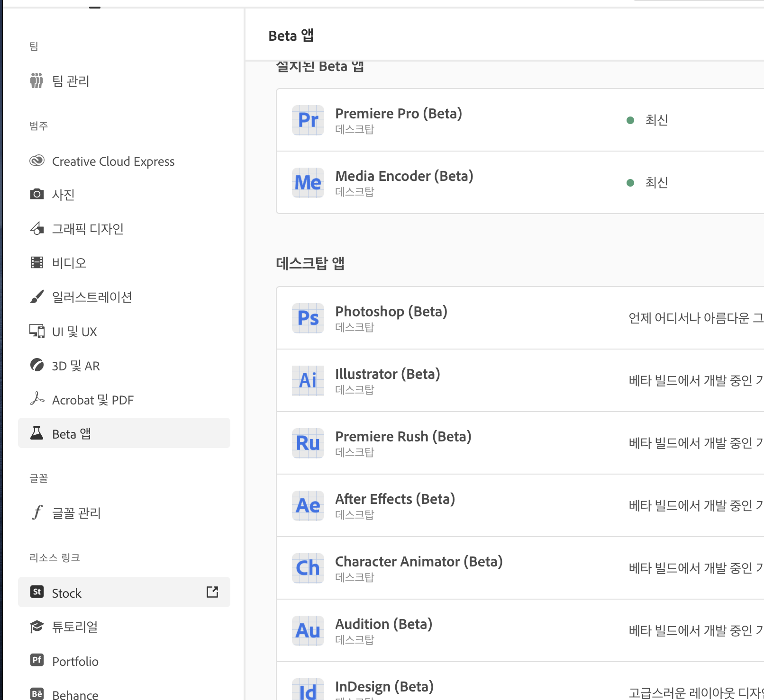
Task: Open the Stock resource link
Action: pyautogui.click(x=124, y=592)
